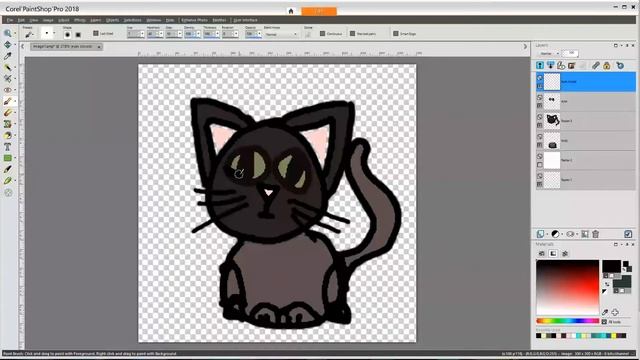
Task: Open the View menu
Action: [x=33, y=20]
